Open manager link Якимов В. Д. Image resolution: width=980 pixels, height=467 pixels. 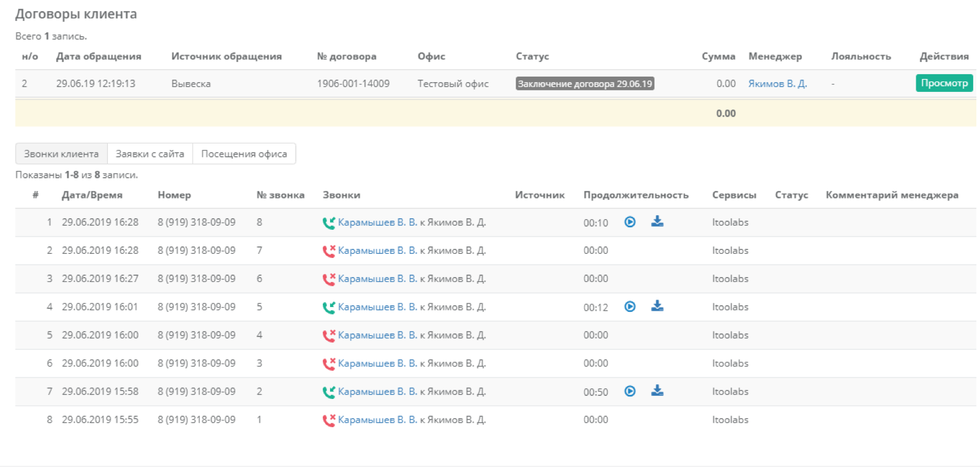point(777,83)
